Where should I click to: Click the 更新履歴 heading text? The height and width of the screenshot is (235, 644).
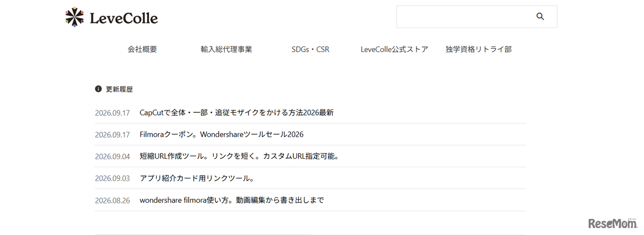(119, 89)
